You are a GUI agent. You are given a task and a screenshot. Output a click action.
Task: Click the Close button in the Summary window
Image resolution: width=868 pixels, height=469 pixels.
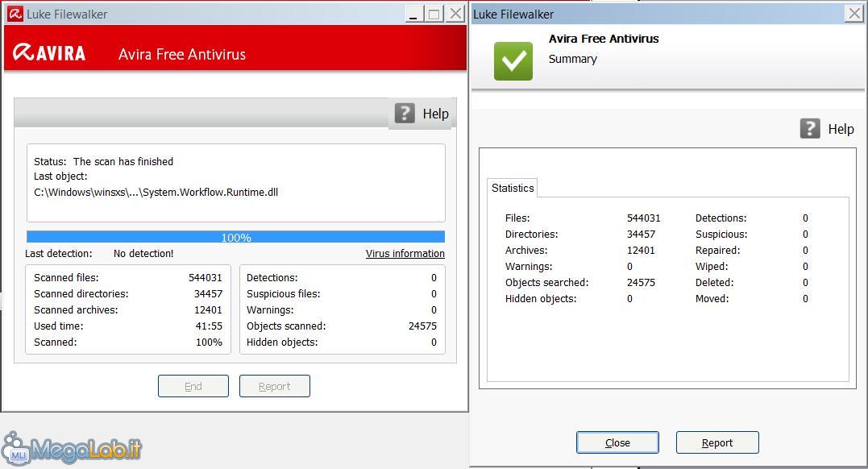click(618, 442)
